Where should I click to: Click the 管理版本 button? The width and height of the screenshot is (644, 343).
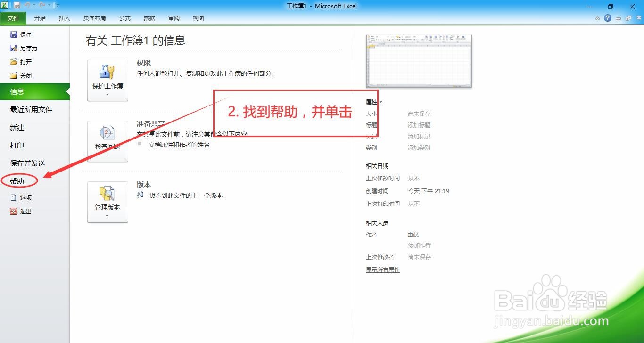click(107, 202)
